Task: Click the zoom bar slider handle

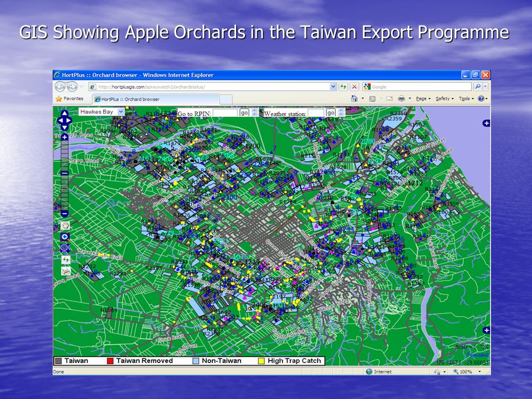Action: tap(64, 173)
